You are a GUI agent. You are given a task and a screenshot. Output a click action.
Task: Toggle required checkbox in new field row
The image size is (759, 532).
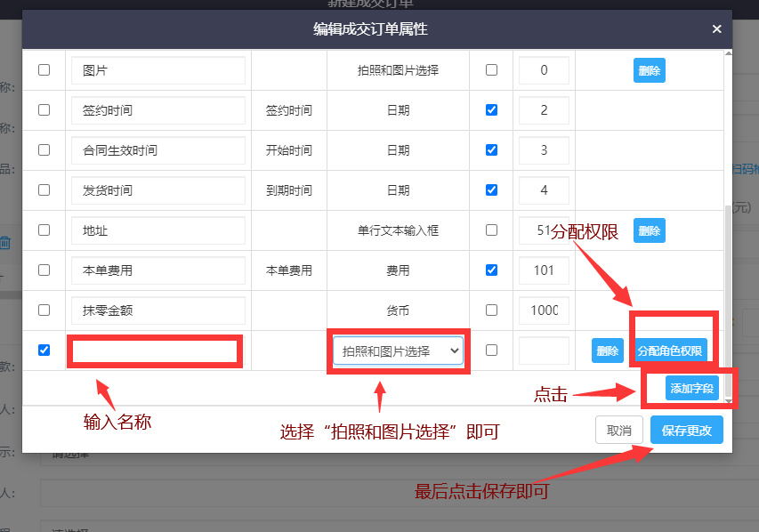491,350
